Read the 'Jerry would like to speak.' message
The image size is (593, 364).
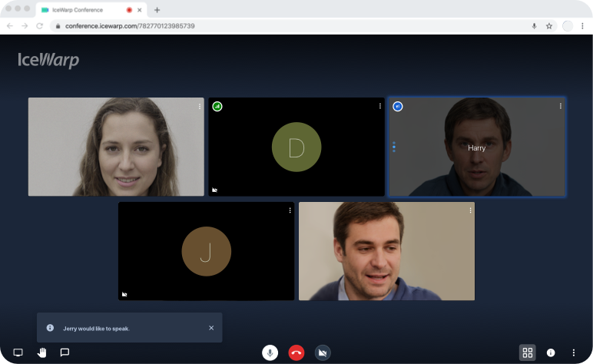(97, 329)
